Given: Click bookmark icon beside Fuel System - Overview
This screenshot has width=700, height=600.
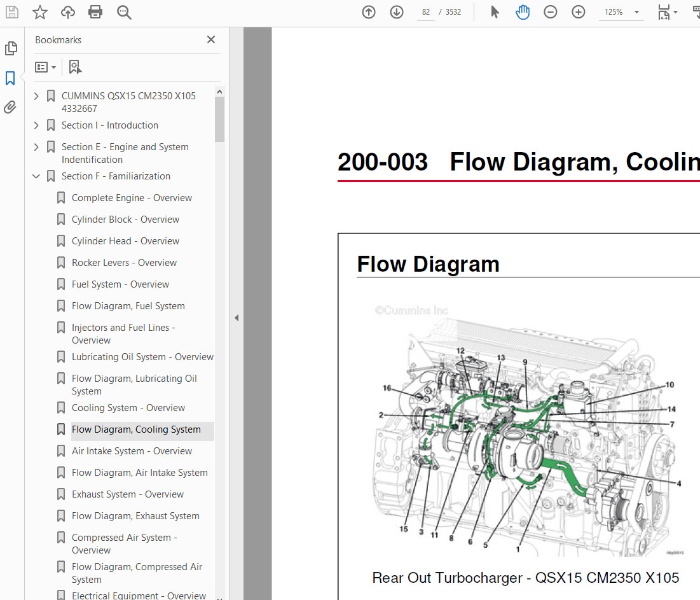Looking at the screenshot, I should tap(61, 284).
